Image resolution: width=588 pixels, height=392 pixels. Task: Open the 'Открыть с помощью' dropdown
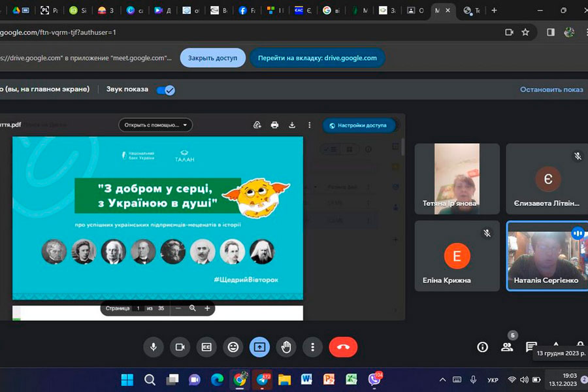point(155,125)
